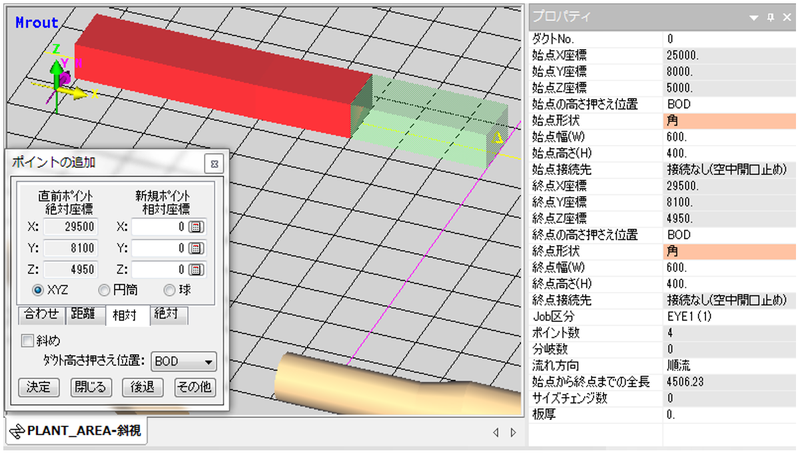The height and width of the screenshot is (453, 800).
Task: Click the XYZ axis gizmo in viewport
Action: pos(62,78)
